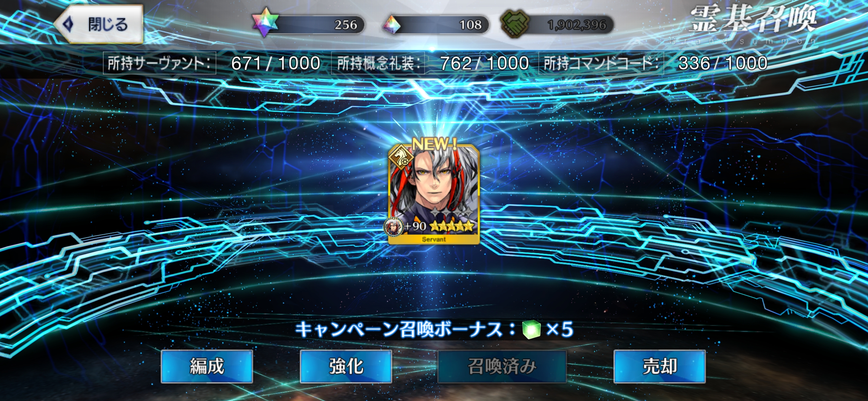868x401 pixels.
Task: Tap the greyed 召喚済み button
Action: [x=502, y=366]
